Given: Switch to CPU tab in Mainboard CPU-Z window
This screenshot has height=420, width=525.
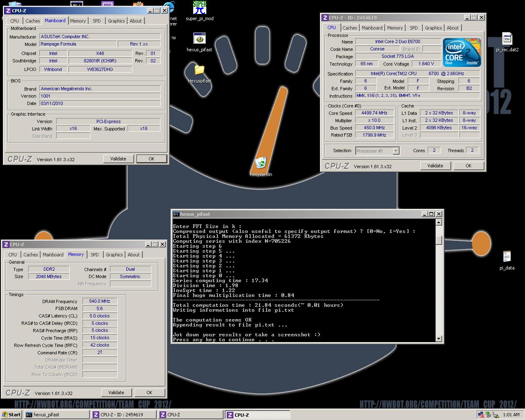Looking at the screenshot, I should (x=15, y=21).
